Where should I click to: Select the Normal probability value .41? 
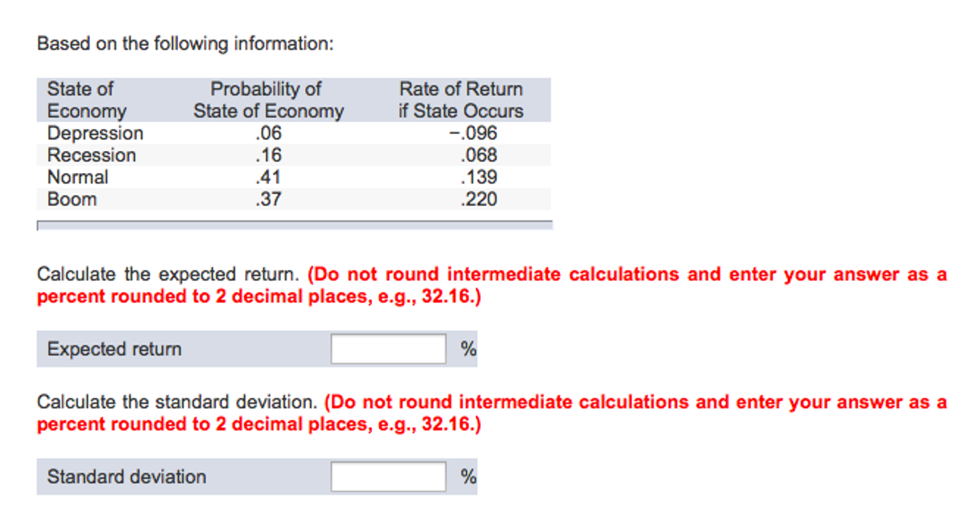[268, 177]
